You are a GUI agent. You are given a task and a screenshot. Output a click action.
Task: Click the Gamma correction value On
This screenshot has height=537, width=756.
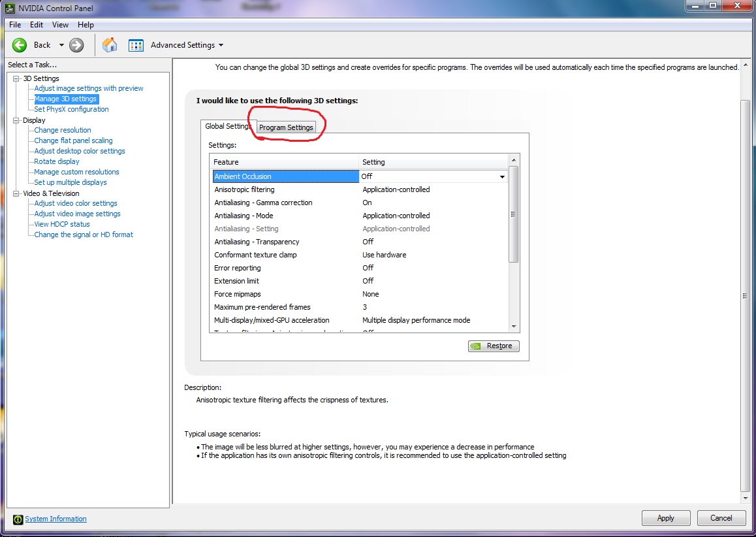367,203
